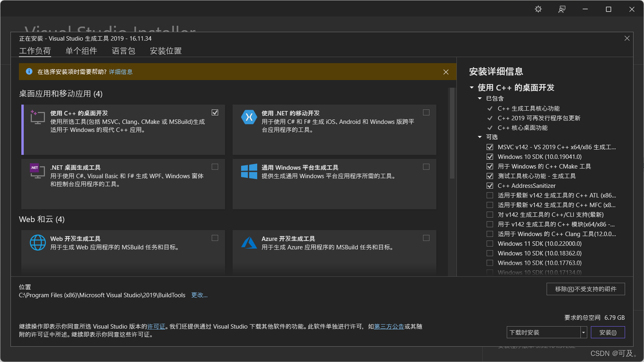The height and width of the screenshot is (362, 644).
Task: Check the v142 C++ MFC option
Action: click(490, 205)
